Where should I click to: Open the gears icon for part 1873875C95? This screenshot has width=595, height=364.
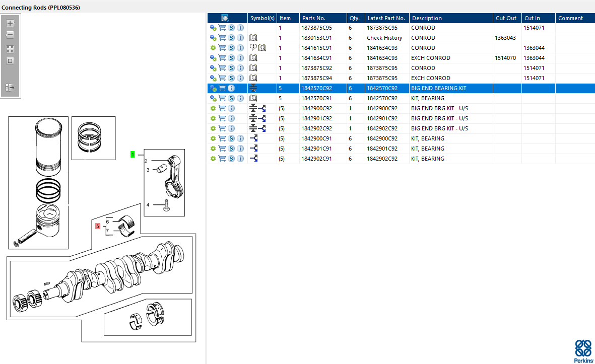[213, 28]
